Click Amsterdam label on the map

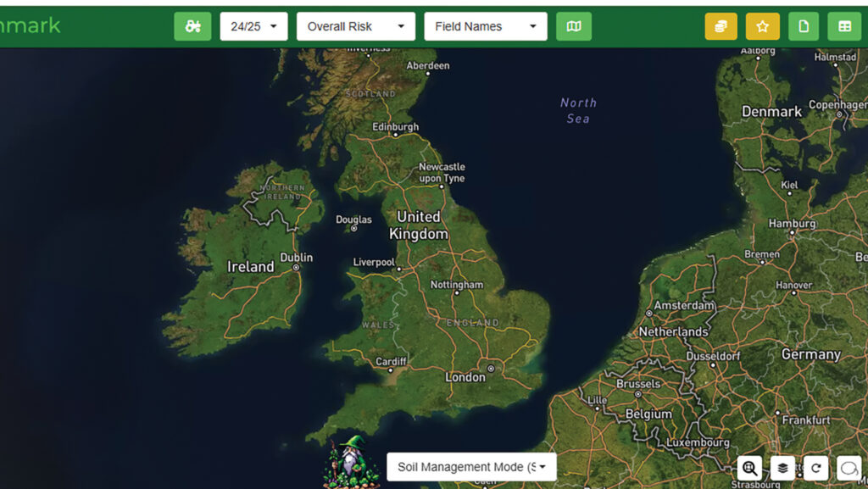pos(684,305)
